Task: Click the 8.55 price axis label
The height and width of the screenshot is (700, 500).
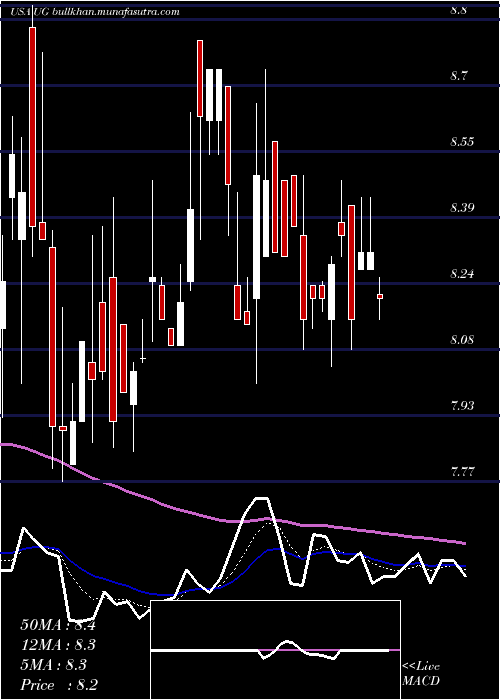Action: (x=462, y=142)
